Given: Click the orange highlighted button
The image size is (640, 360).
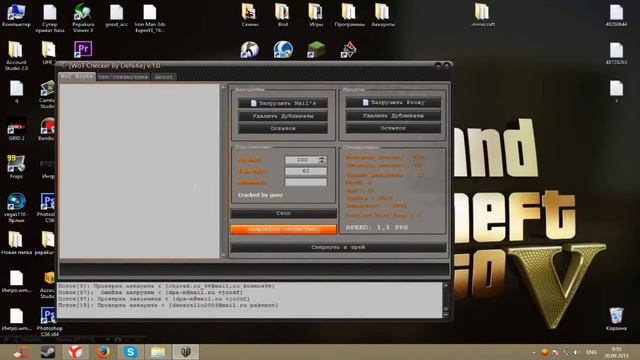Looking at the screenshot, I should (283, 229).
